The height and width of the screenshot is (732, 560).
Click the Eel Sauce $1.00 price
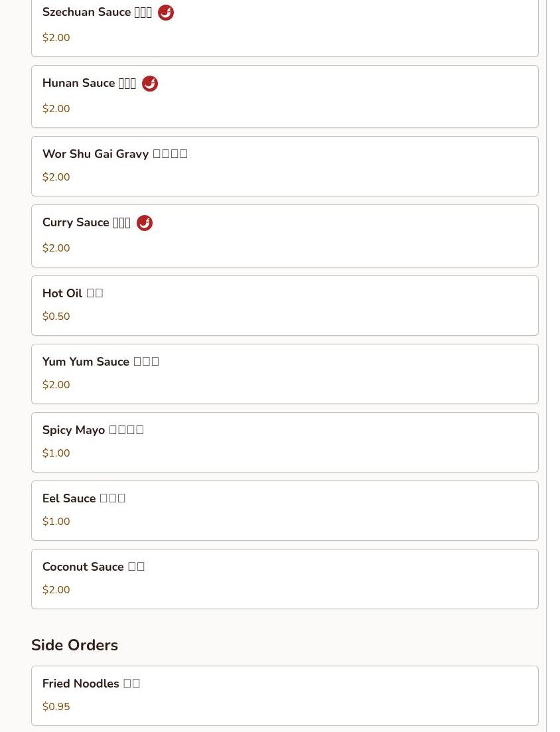56,522
